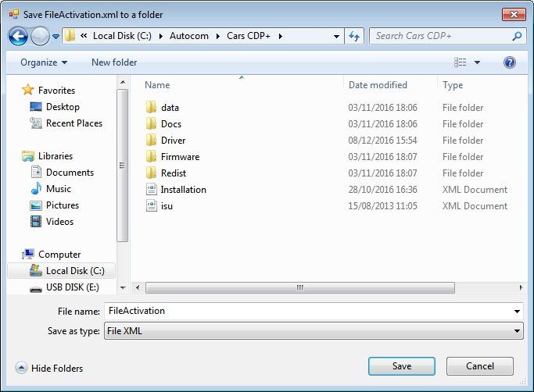Expand arrow after Autocom breadcrumb
This screenshot has width=534, height=392.
pos(218,36)
